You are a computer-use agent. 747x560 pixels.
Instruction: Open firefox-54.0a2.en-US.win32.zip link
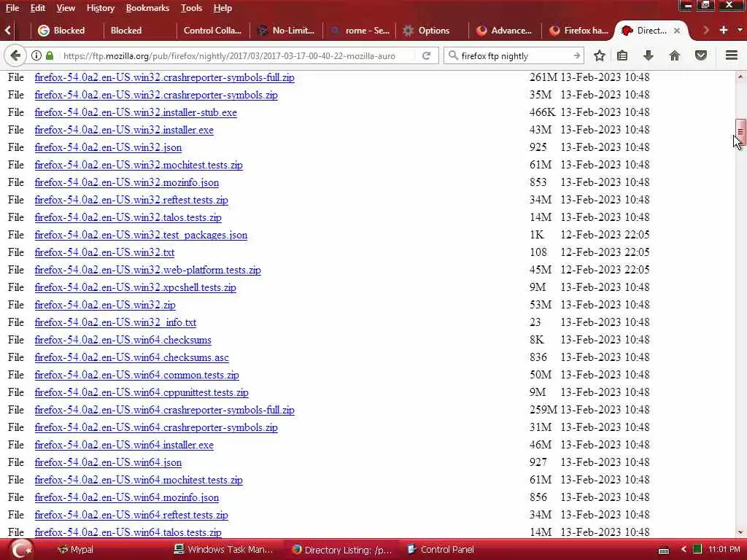(105, 305)
